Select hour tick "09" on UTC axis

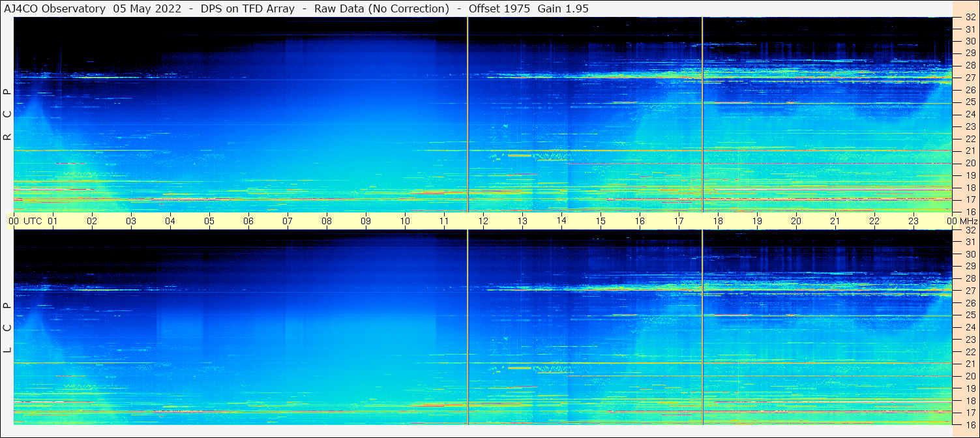tap(366, 221)
